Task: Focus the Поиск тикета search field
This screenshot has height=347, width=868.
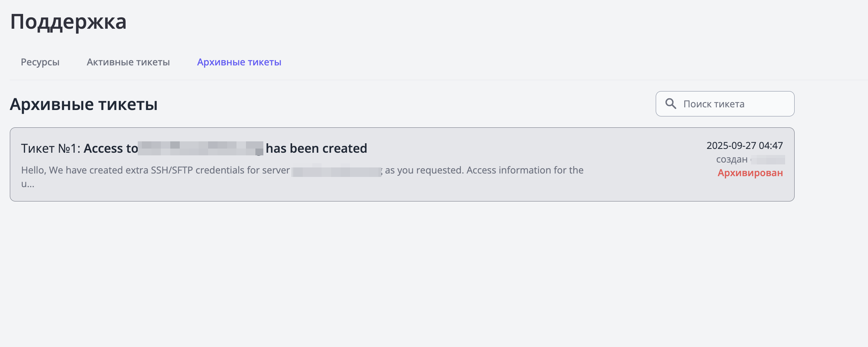Action: pos(734,104)
